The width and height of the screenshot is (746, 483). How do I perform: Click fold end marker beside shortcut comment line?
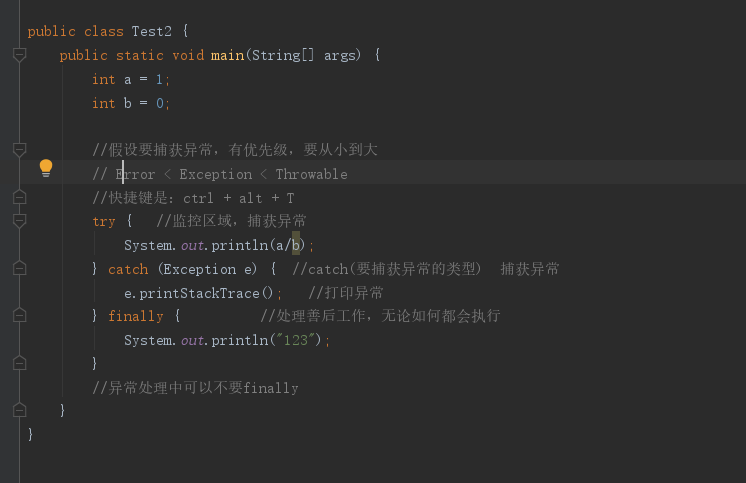click(19, 198)
